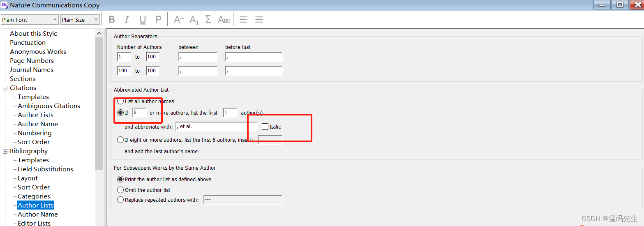Click the tree panel vertical scrollbar thumb
The width and height of the screenshot is (644, 226).
point(99,103)
